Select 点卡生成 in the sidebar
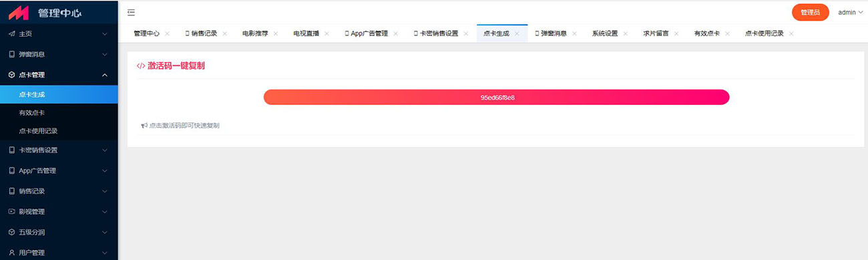Screen dimensions: 868x260 tap(59, 94)
